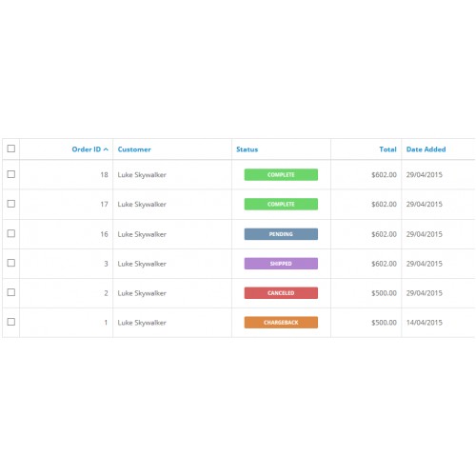The width and height of the screenshot is (476, 476).
Task: Sort table by Total column
Action: (387, 149)
